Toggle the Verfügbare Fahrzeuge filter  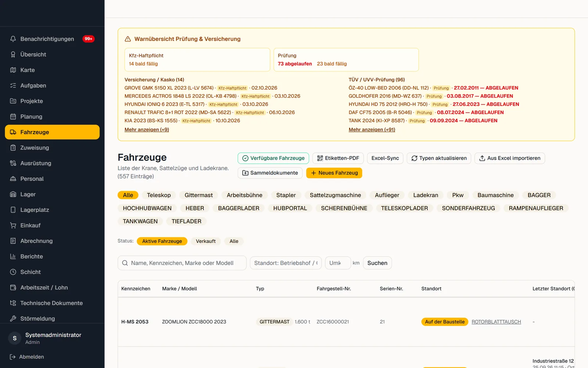tap(273, 158)
